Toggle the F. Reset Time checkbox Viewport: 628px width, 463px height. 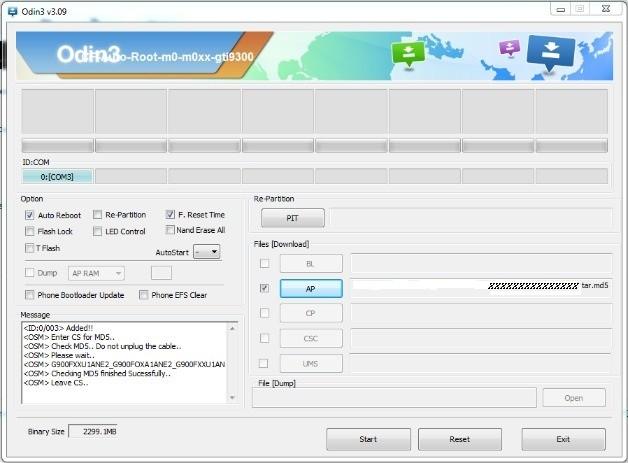170,214
